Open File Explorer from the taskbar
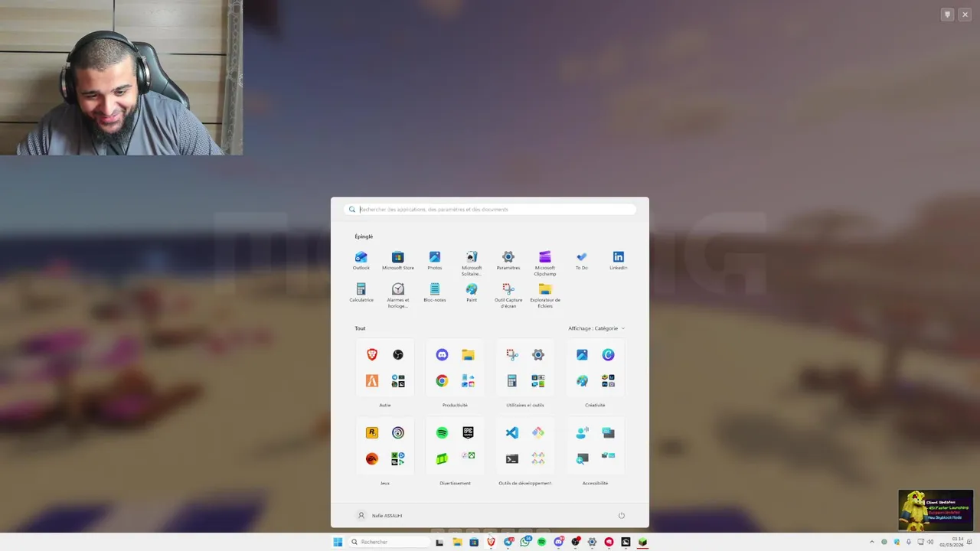Viewport: 980px width, 551px height. tap(457, 542)
